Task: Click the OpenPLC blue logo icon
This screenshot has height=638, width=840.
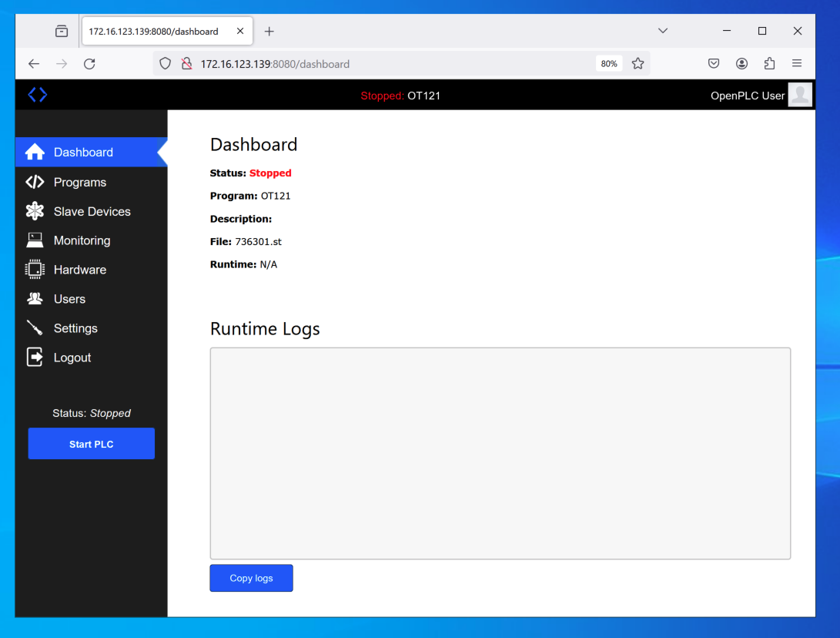Action: click(38, 95)
